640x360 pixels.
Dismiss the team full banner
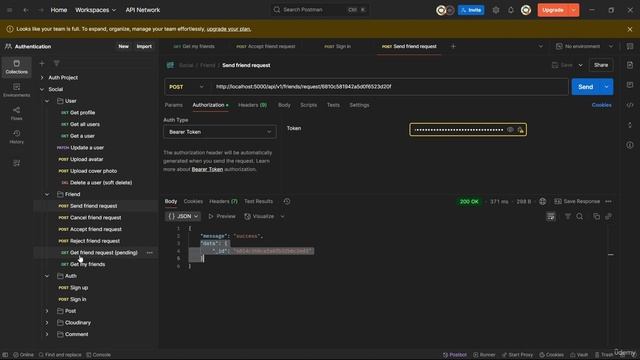[630, 29]
